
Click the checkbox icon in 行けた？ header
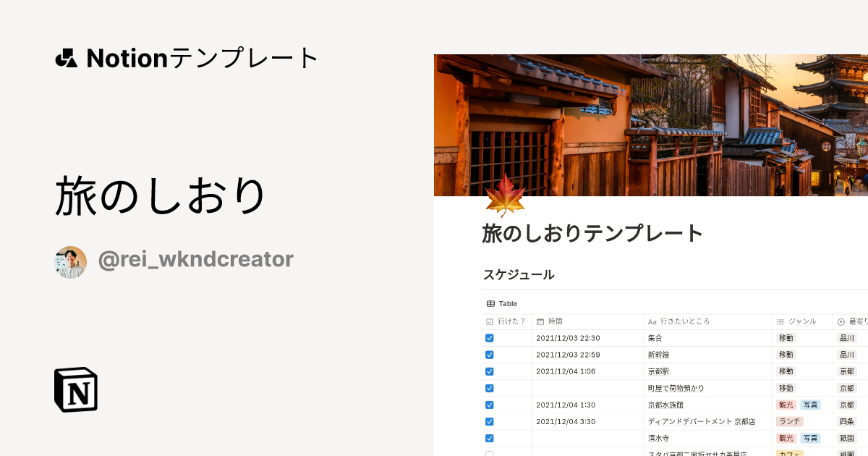click(490, 321)
